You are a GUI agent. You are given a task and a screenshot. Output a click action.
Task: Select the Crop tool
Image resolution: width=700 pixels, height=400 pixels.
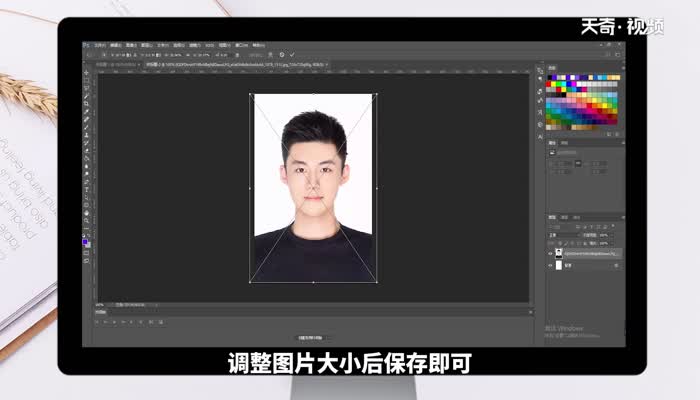86,104
